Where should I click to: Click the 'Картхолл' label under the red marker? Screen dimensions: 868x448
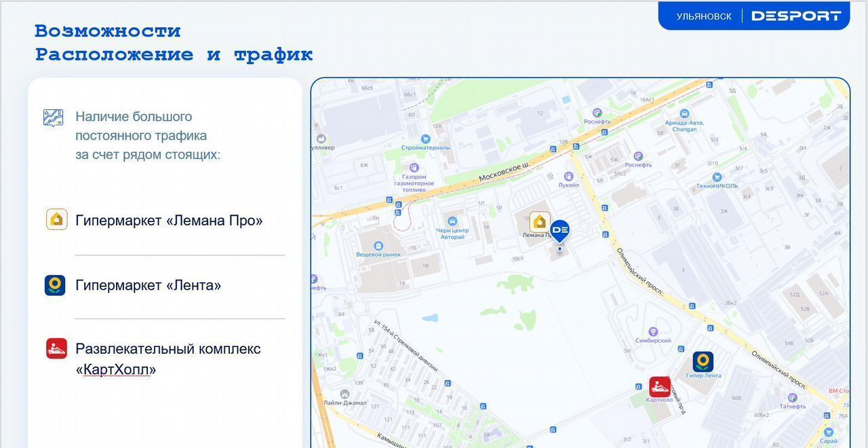coord(659,400)
